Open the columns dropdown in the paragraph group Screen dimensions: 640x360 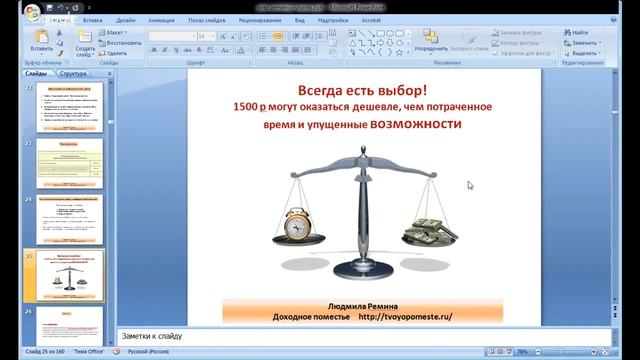(309, 50)
